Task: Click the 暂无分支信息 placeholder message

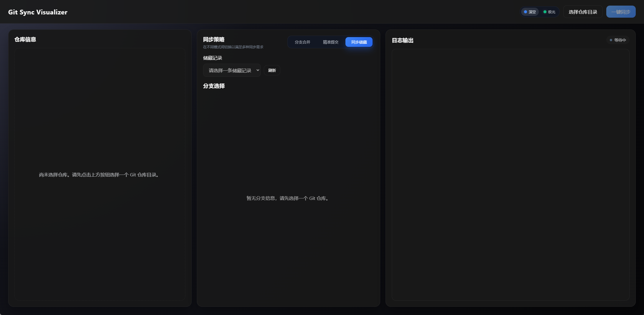Action: [x=288, y=198]
